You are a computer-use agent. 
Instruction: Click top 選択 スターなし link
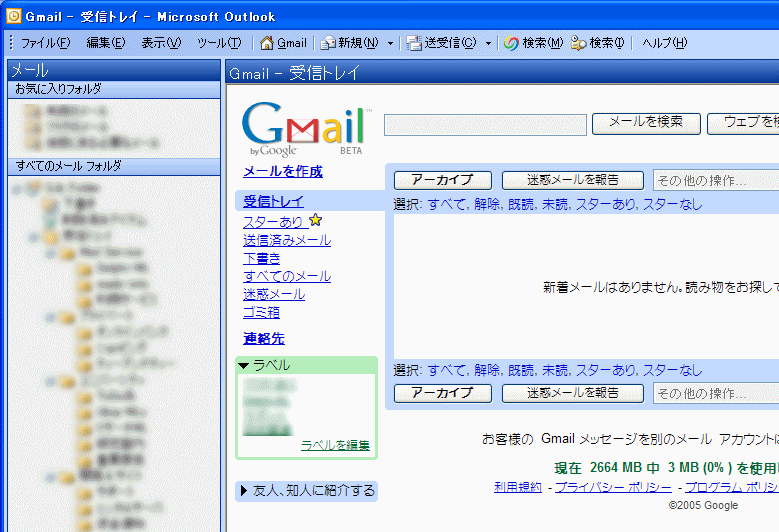(x=673, y=205)
